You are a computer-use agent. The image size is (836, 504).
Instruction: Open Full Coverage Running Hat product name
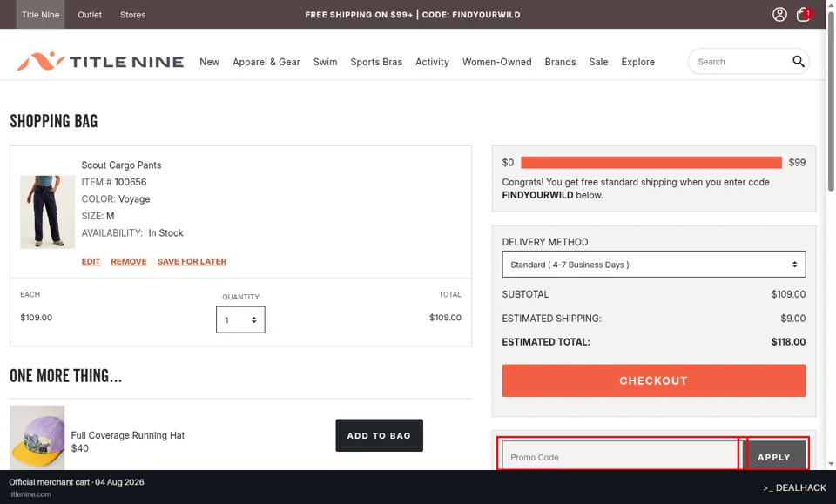127,435
